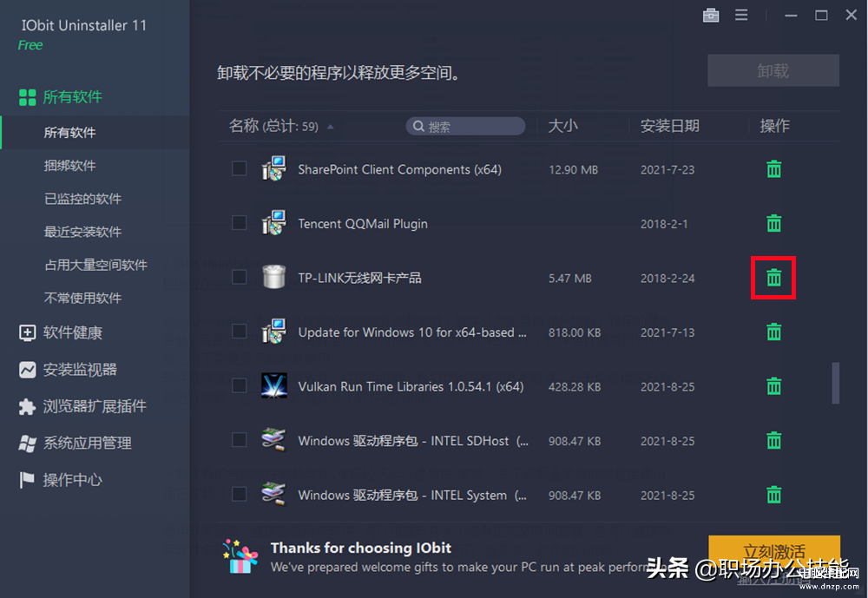Tick checkbox for Windows 驱动程序包 INTEL System
This screenshot has height=598, width=868.
point(240,494)
